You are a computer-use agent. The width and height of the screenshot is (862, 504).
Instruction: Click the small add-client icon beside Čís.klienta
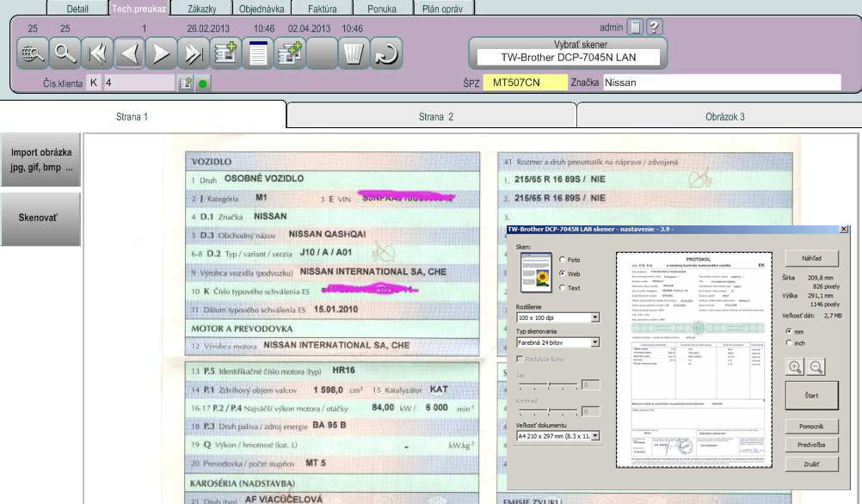pyautogui.click(x=186, y=83)
